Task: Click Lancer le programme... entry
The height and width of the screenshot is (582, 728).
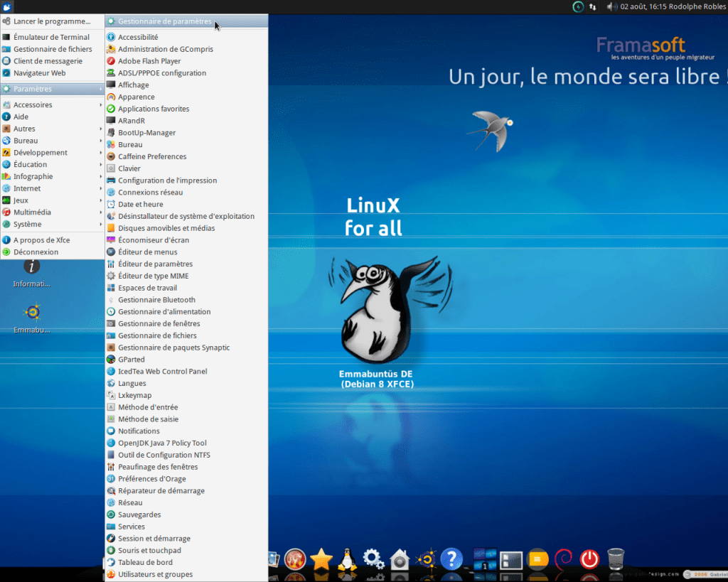Action: [52, 21]
